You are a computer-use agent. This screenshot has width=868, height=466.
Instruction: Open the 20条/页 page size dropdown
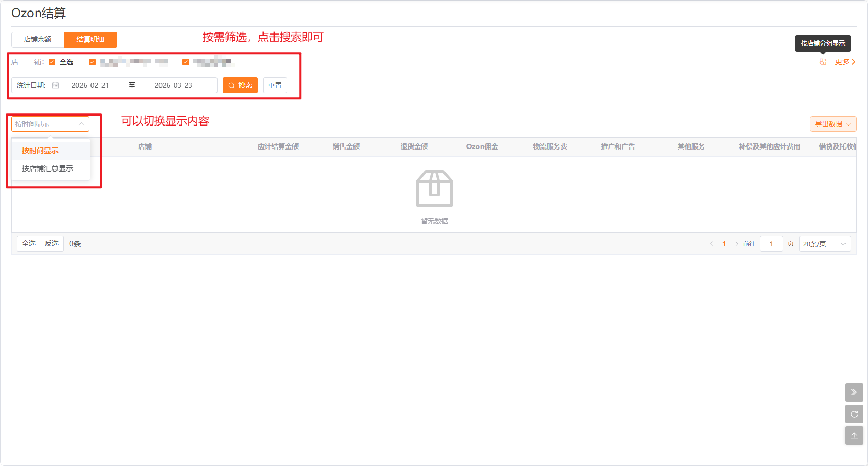tap(825, 244)
